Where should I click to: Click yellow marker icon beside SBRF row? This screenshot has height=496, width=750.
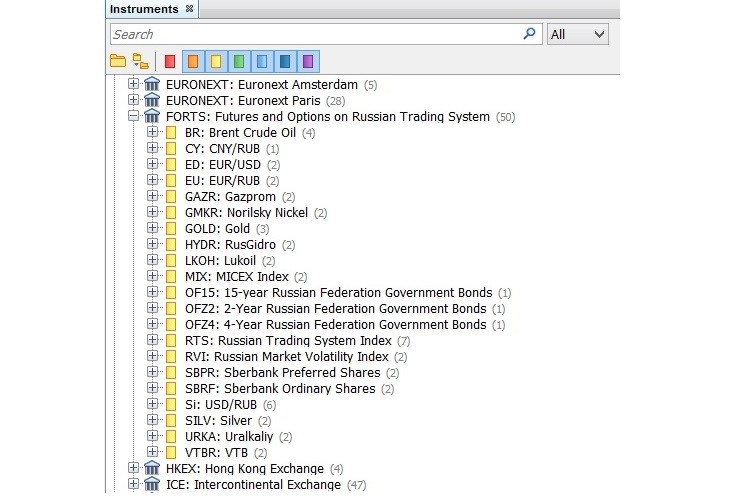click(x=171, y=388)
